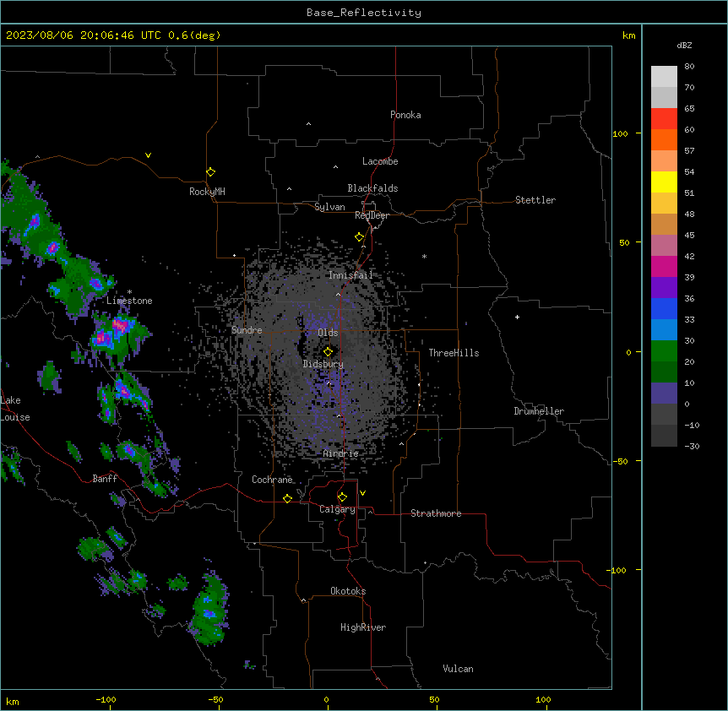Select the Ponoka city label
Viewport: 728px width, 711px height.
(x=405, y=115)
